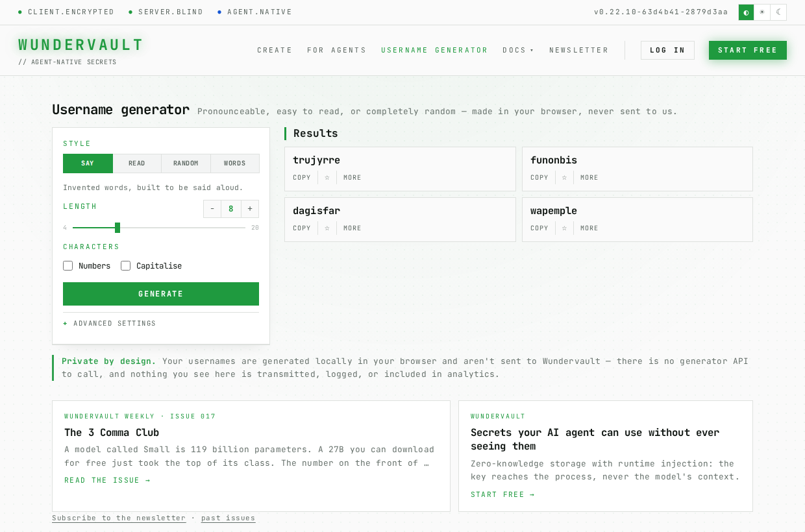Click the Start Free header button

click(x=748, y=50)
